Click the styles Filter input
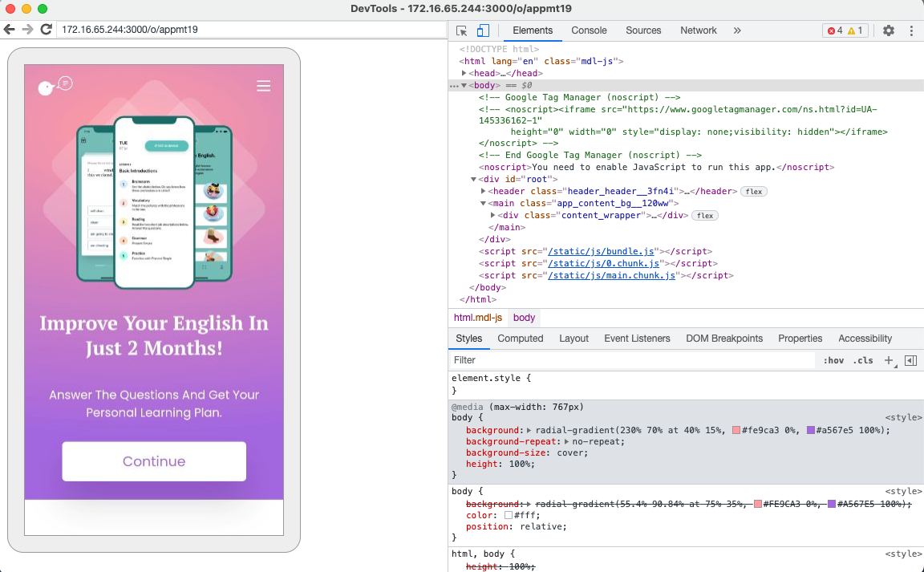924x572 pixels. [632, 359]
